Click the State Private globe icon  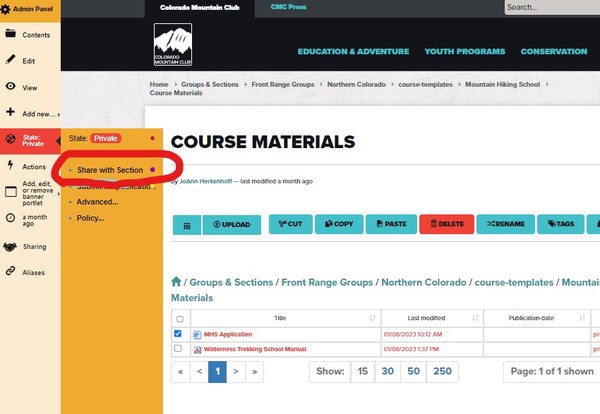[x=11, y=139]
